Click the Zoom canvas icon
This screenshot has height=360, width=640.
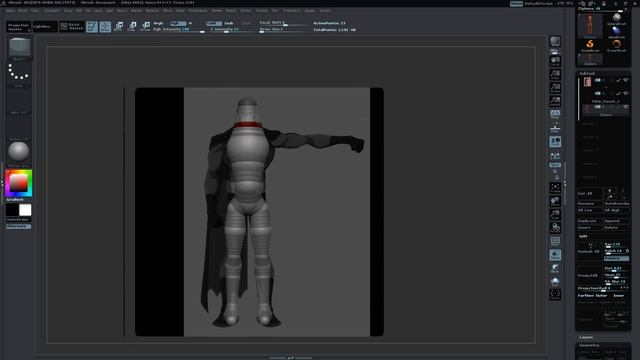555,75
